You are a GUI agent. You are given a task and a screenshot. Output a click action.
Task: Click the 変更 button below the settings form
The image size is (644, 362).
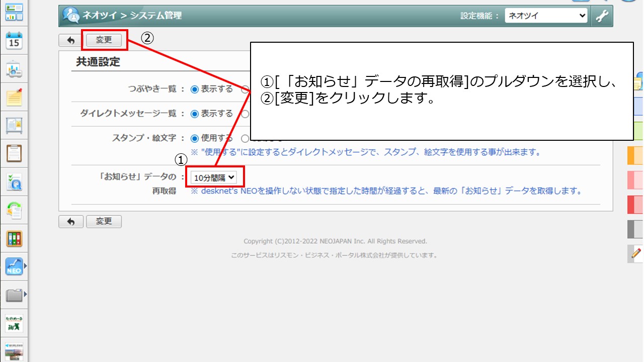pyautogui.click(x=104, y=221)
